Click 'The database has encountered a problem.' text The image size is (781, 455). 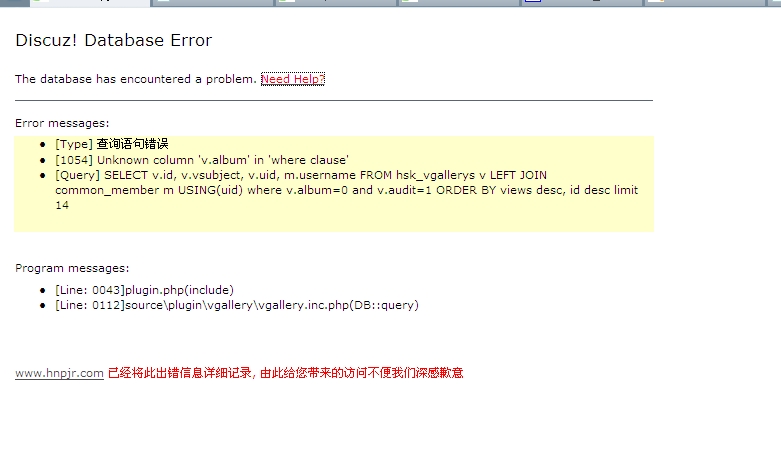coord(135,79)
